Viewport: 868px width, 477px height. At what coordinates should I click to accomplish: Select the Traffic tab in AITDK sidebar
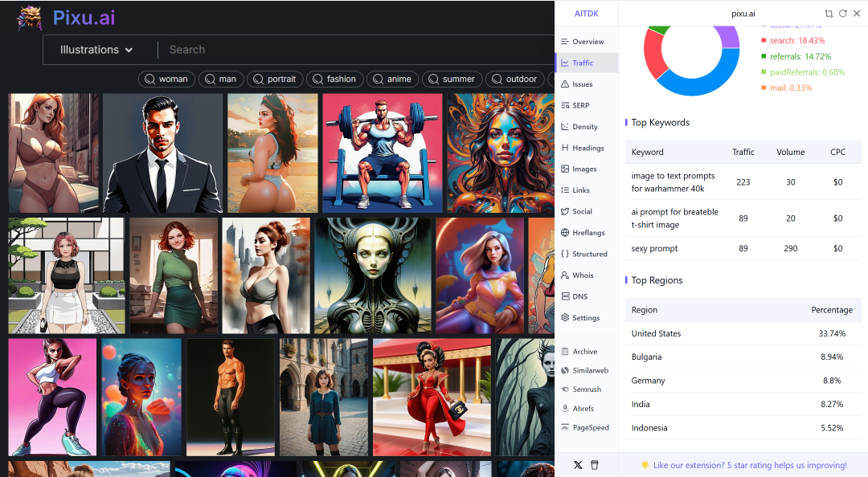pyautogui.click(x=587, y=63)
